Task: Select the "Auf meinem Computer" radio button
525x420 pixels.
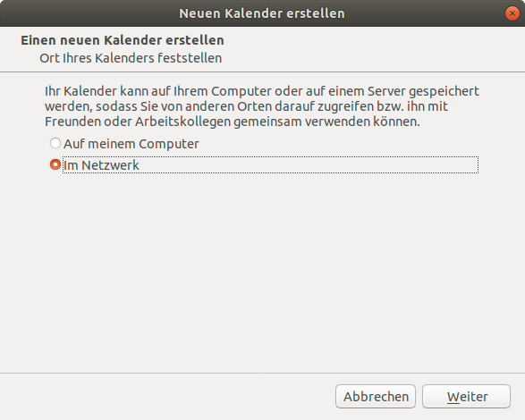Action: (x=55, y=143)
